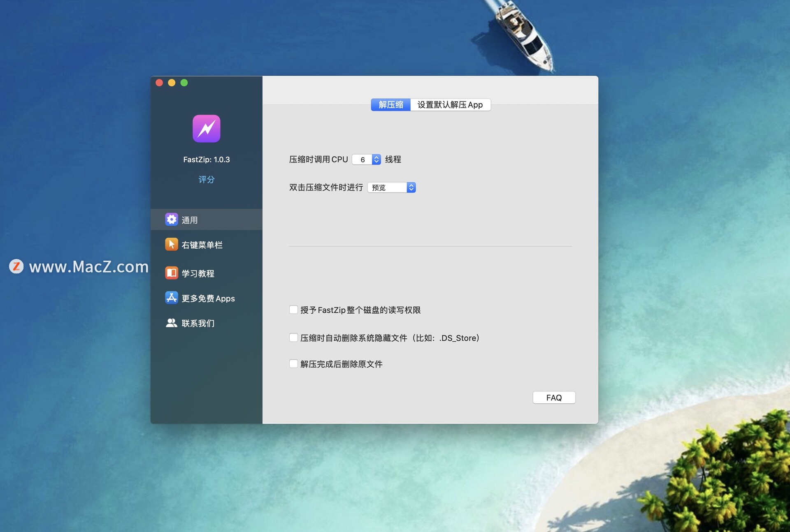The width and height of the screenshot is (790, 532).
Task: Switch to the 解压缩 tab
Action: point(390,104)
